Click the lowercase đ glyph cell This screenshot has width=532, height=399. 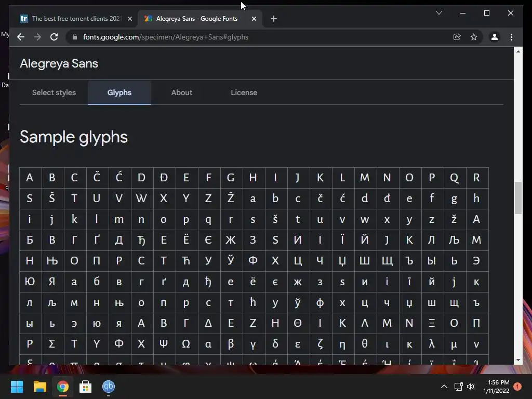pyautogui.click(x=387, y=198)
